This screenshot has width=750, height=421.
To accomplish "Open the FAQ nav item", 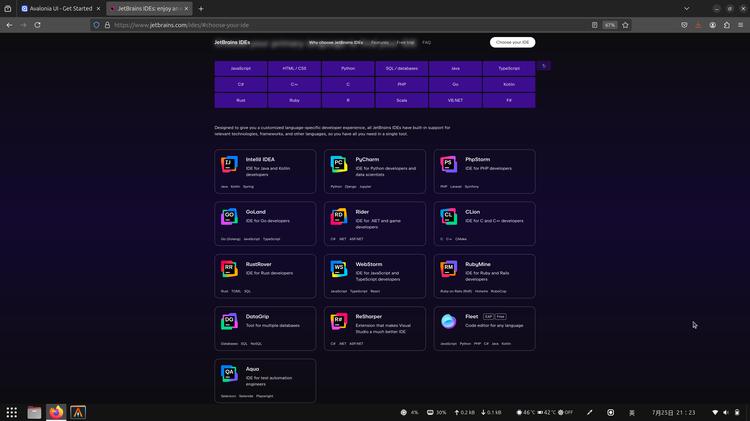I will pos(427,43).
